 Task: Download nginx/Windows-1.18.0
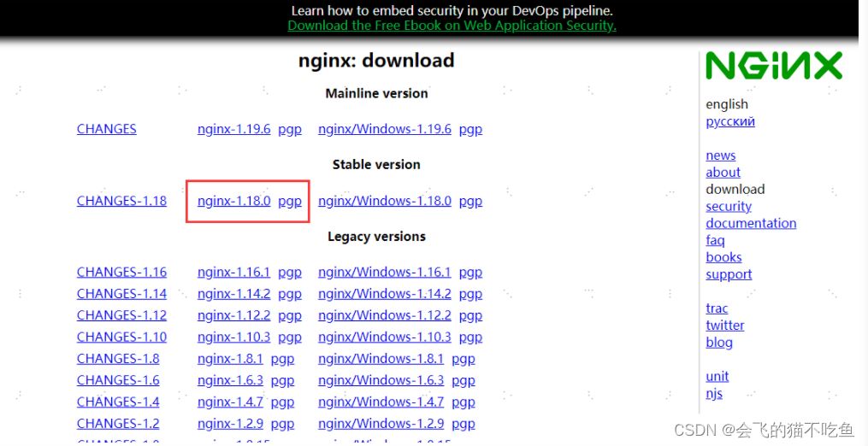tap(385, 201)
